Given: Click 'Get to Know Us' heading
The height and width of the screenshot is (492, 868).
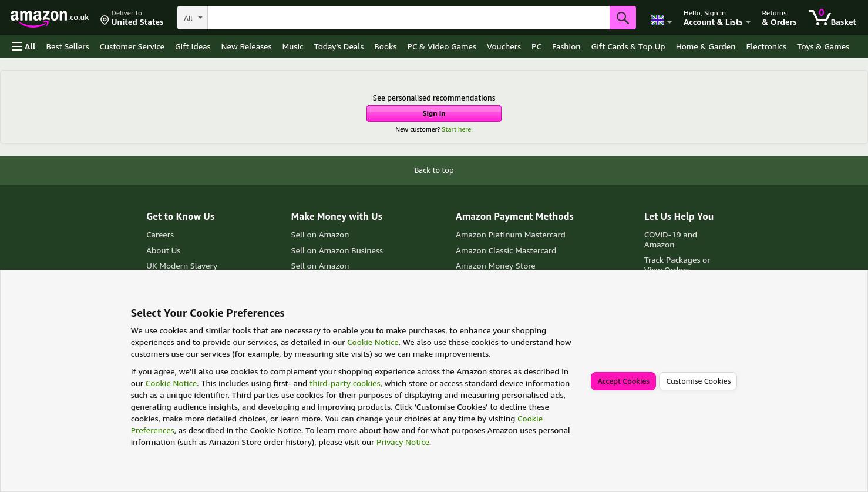Looking at the screenshot, I should click(x=180, y=216).
